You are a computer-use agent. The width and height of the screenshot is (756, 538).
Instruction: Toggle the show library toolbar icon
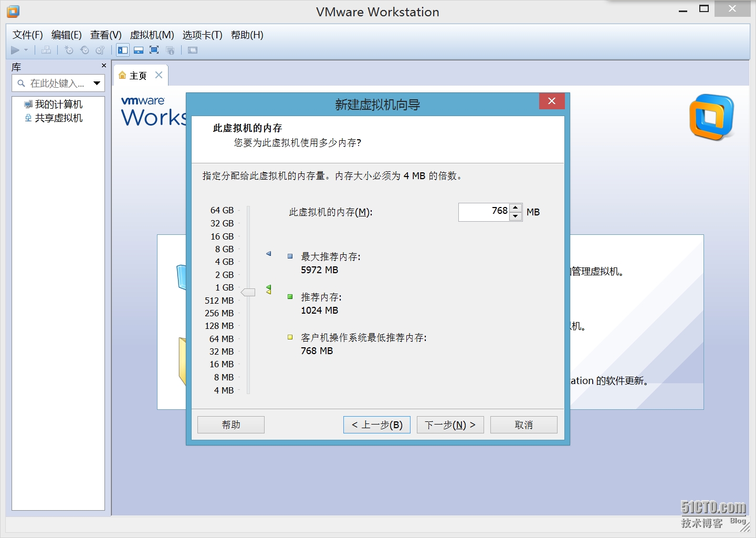point(123,50)
